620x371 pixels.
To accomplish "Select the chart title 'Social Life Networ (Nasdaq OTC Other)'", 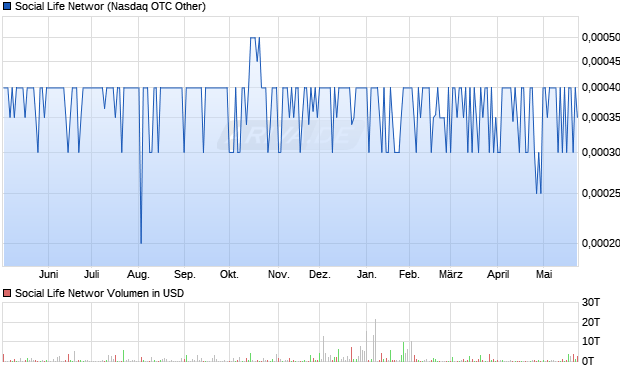I will click(x=110, y=6).
